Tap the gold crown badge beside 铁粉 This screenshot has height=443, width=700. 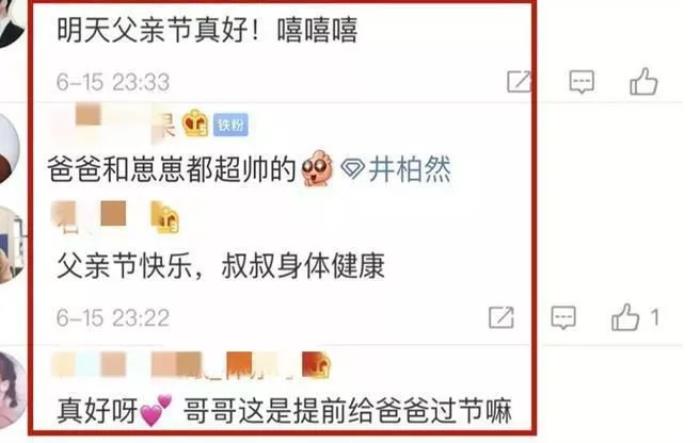point(195,123)
